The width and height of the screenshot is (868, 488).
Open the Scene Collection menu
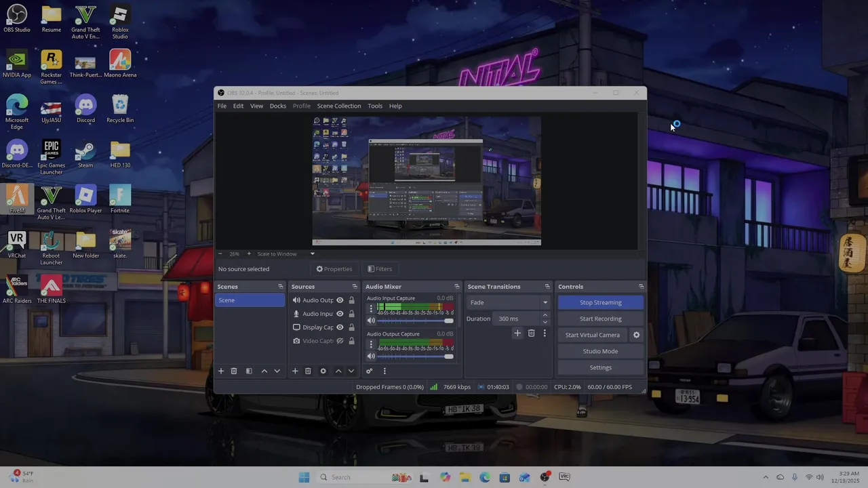[x=339, y=106]
